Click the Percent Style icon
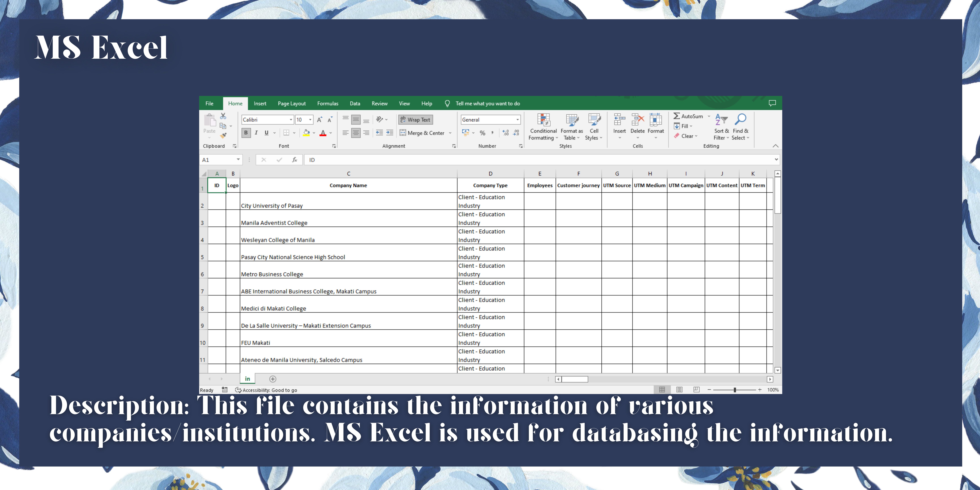980x490 pixels. coord(482,133)
